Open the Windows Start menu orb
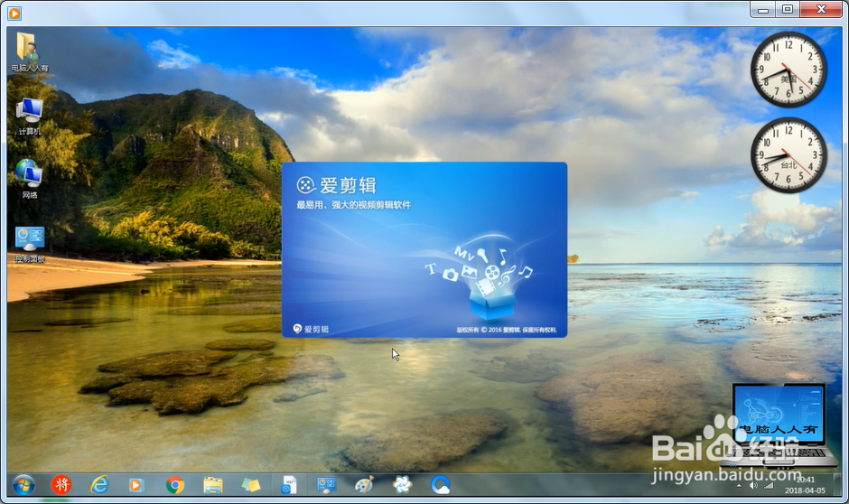Screen dimensions: 849x504 23,484
